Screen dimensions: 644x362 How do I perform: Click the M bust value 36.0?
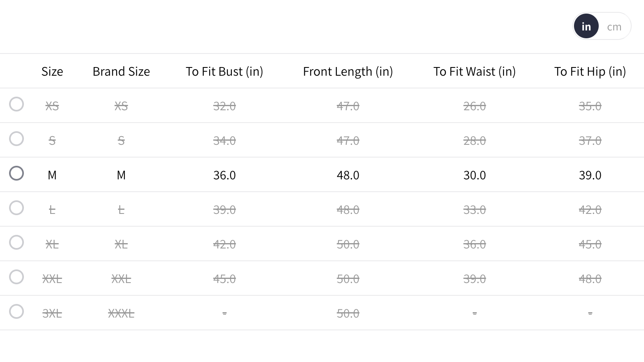(x=224, y=175)
